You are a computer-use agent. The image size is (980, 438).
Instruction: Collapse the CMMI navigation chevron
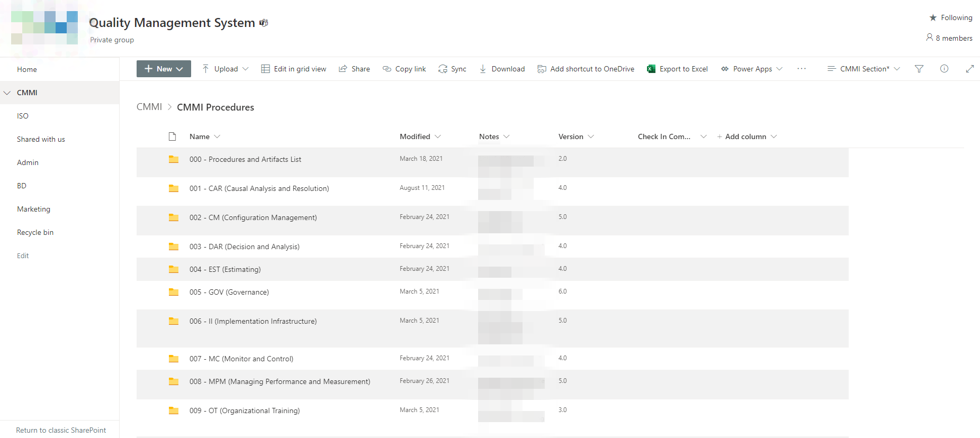pos(7,93)
